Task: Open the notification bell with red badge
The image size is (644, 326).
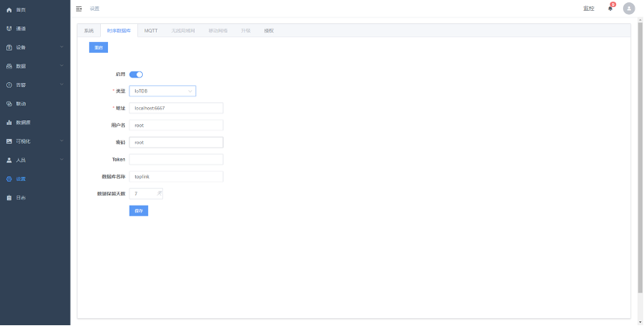Action: point(611,9)
